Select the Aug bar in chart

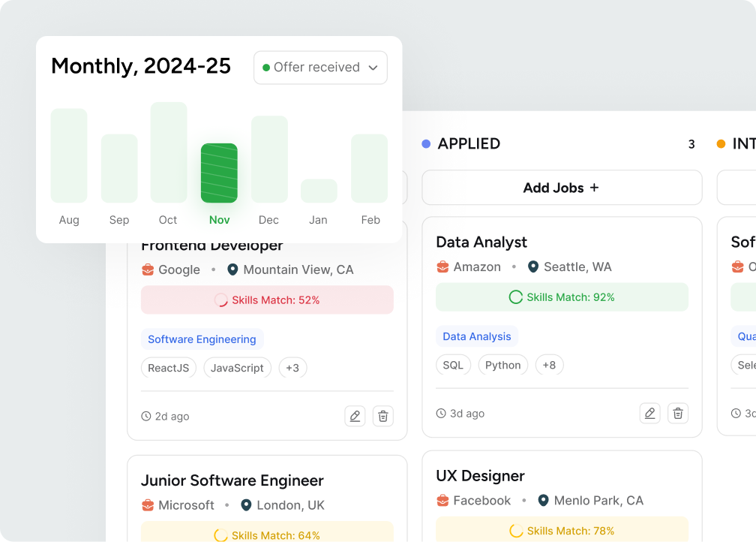tap(69, 155)
